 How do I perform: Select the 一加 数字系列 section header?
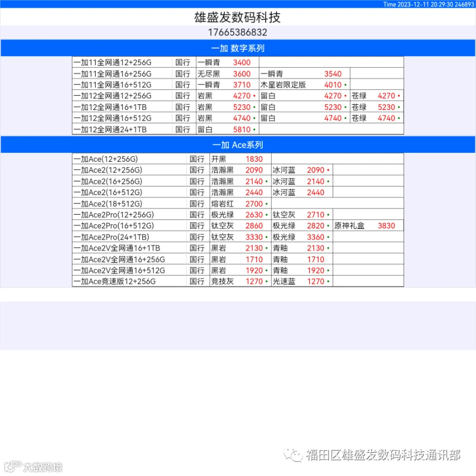237,48
